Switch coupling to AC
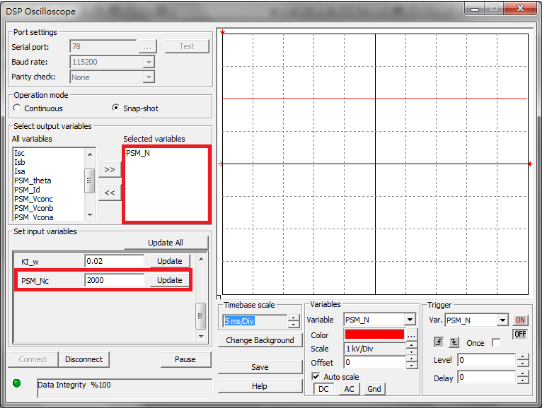 pyautogui.click(x=348, y=389)
